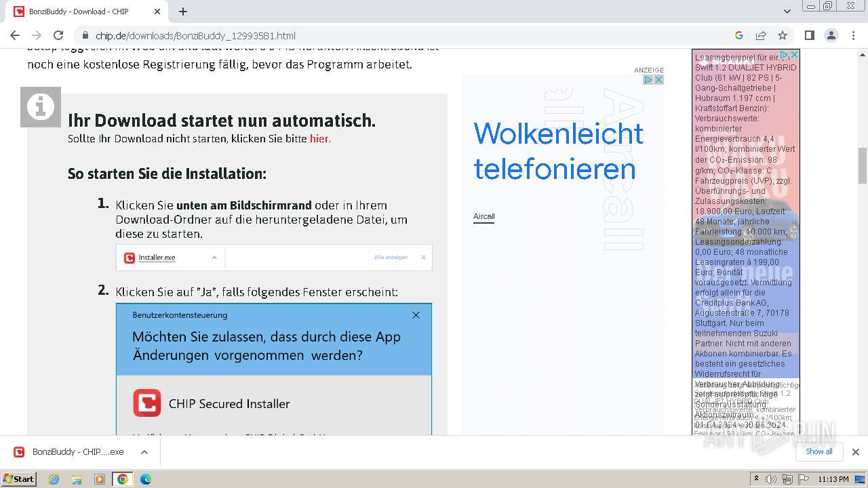
Task: Launch Internet Explorer from taskbar
Action: (x=54, y=479)
